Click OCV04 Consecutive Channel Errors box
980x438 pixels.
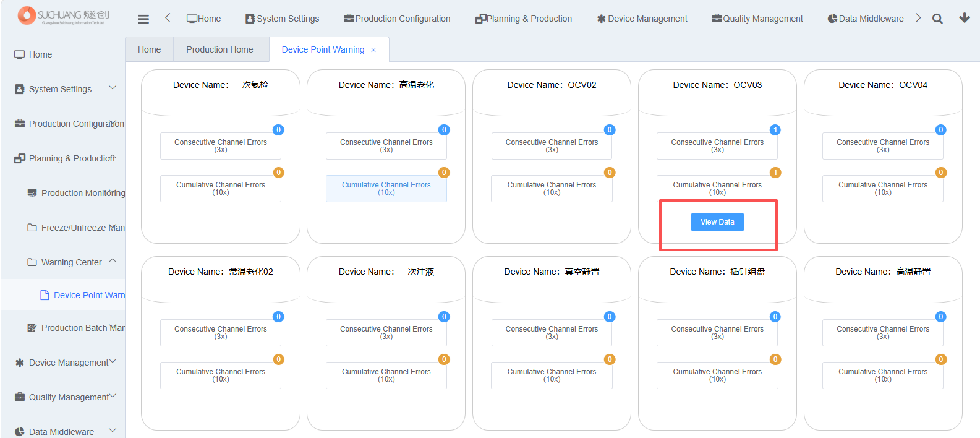tap(883, 146)
